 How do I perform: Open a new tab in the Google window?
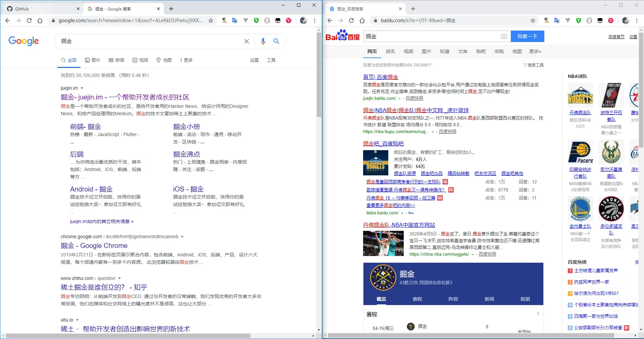(171, 9)
